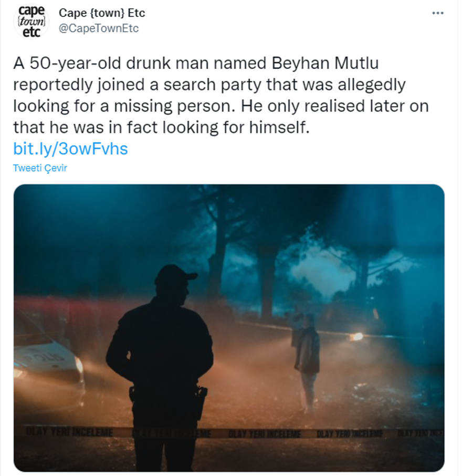Click the police officer silhouette in photo
Image resolution: width=462 pixels, height=476 pixels.
(160, 363)
